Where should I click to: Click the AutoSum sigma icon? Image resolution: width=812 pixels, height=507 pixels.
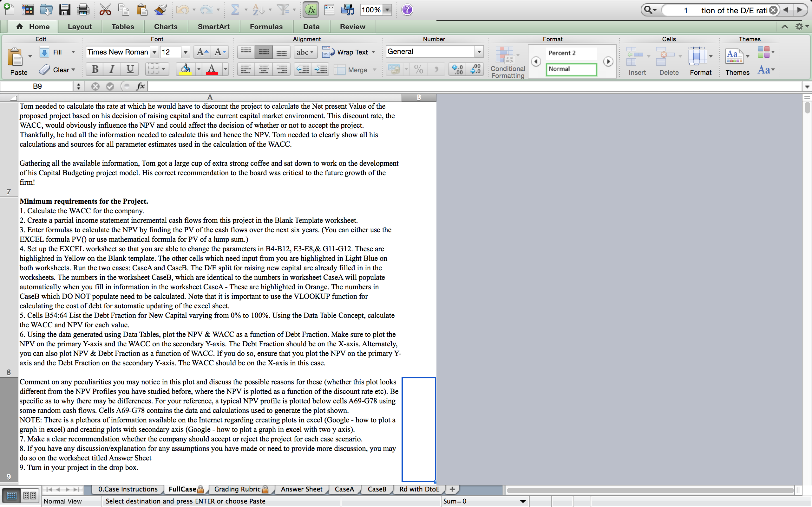[x=235, y=10]
